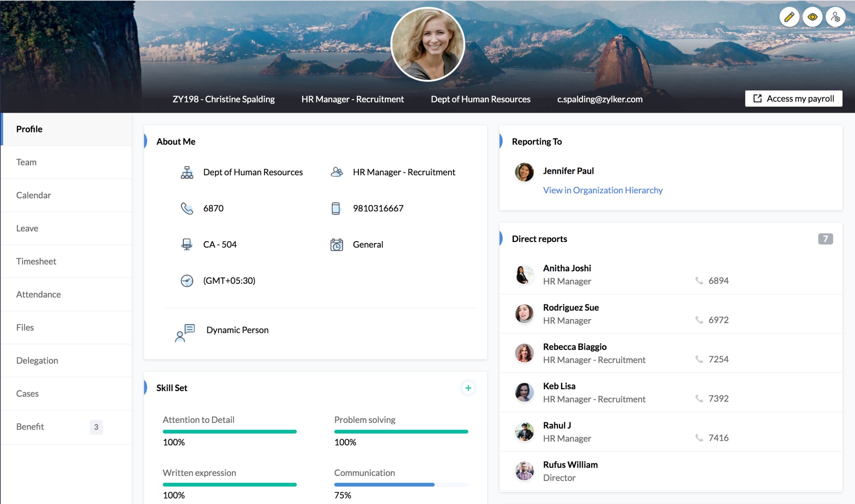Click the department hierarchy icon in About Me

(187, 172)
